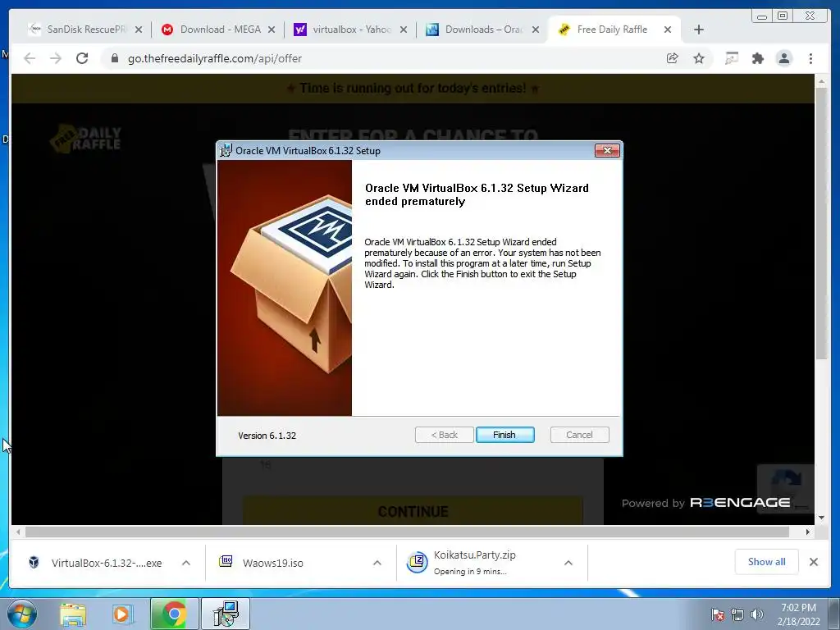Open a new Chrome tab
This screenshot has height=630, width=840.
point(699,30)
